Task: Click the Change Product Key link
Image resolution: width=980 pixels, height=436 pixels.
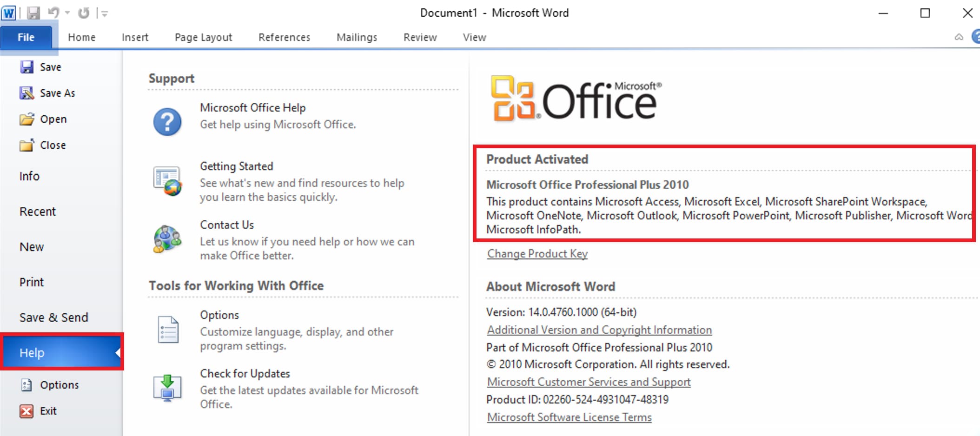Action: pos(537,253)
